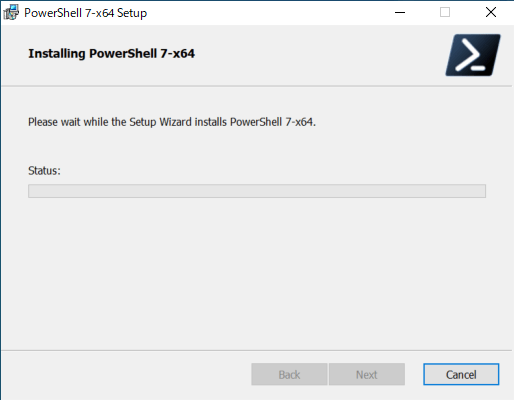Click the 'Please wait while the Setup Wizard' message
Image resolution: width=514 pixels, height=400 pixels.
tap(172, 122)
